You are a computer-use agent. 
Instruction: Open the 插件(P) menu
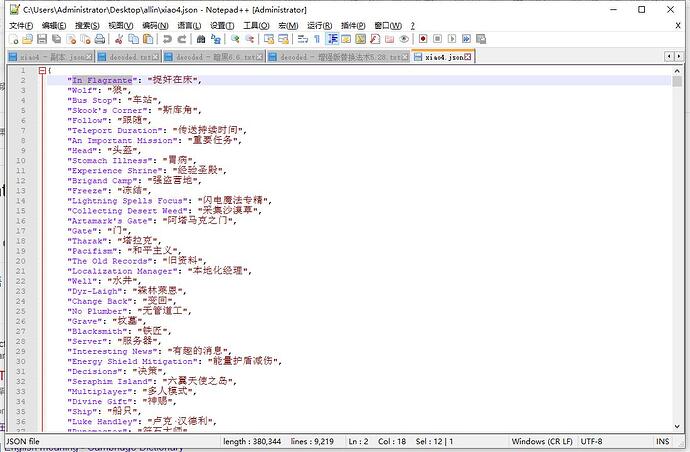click(353, 26)
